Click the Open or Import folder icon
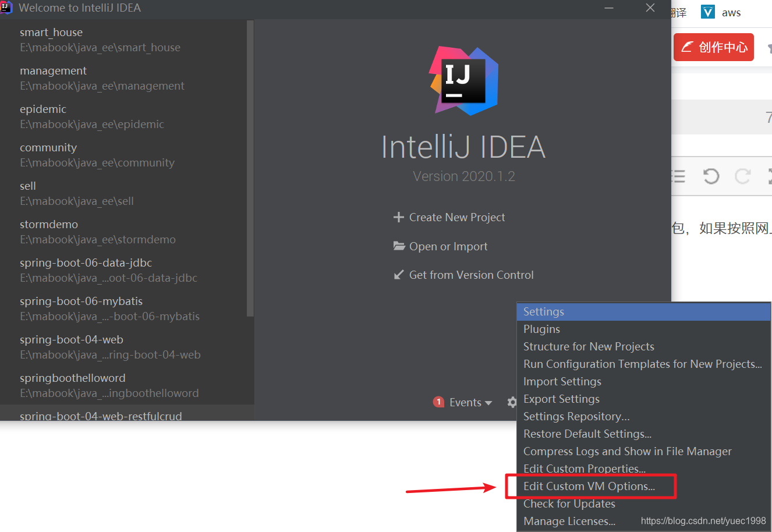The image size is (772, 532). click(x=399, y=246)
